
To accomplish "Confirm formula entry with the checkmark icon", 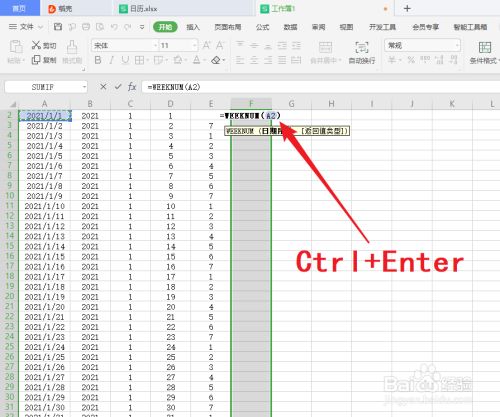I will tap(118, 87).
